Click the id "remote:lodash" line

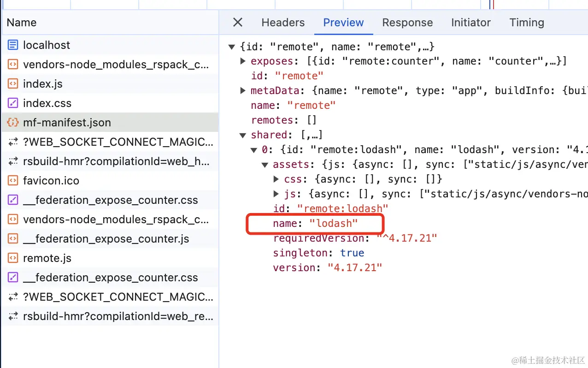[x=331, y=208]
